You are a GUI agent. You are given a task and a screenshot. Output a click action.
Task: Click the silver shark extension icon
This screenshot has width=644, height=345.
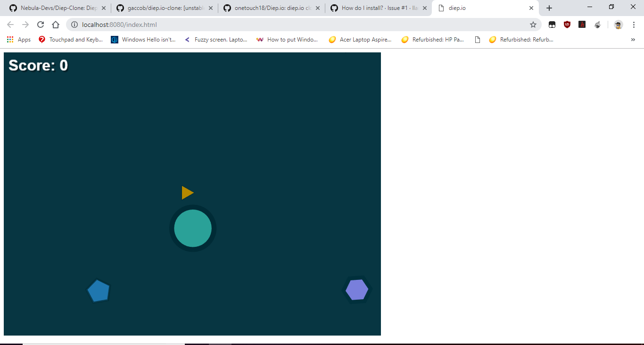(x=597, y=24)
